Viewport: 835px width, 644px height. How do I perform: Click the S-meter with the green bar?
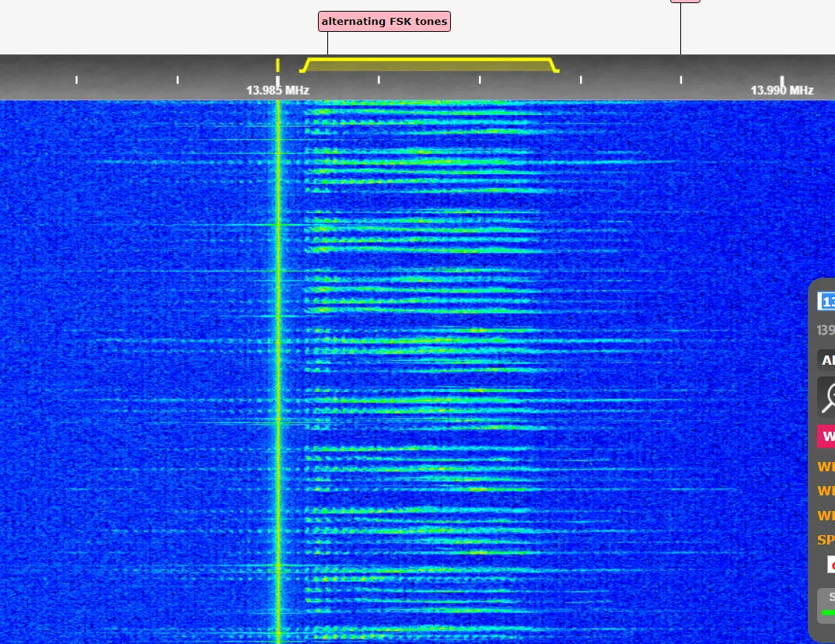click(826, 606)
